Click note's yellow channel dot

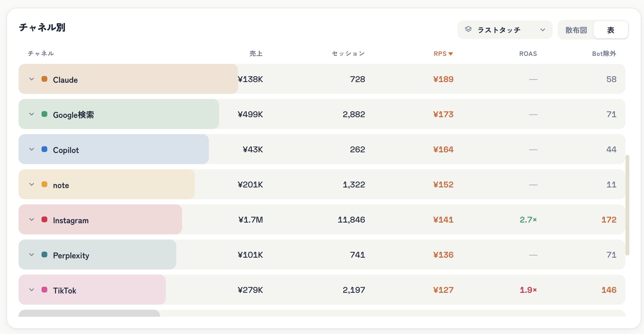click(x=44, y=184)
